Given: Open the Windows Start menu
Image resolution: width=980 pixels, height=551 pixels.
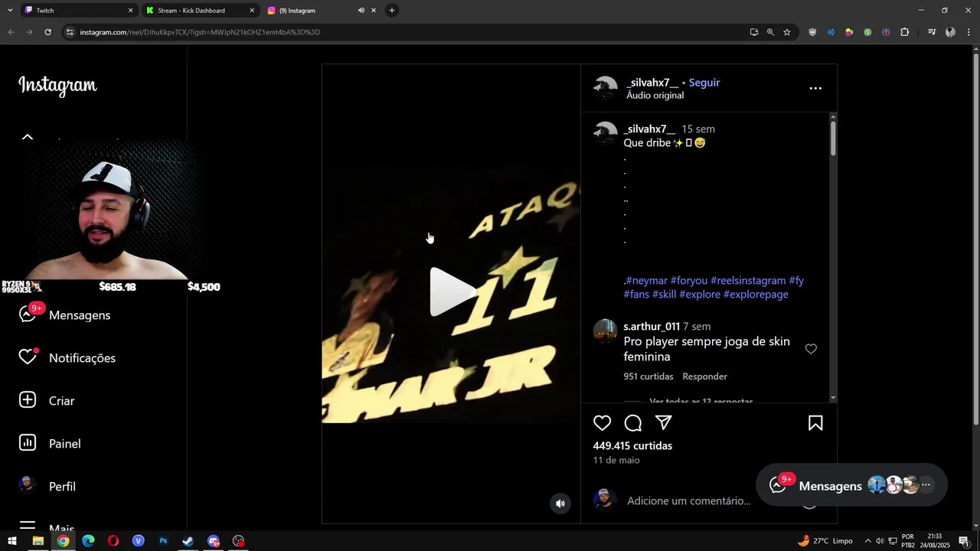Looking at the screenshot, I should coord(12,541).
